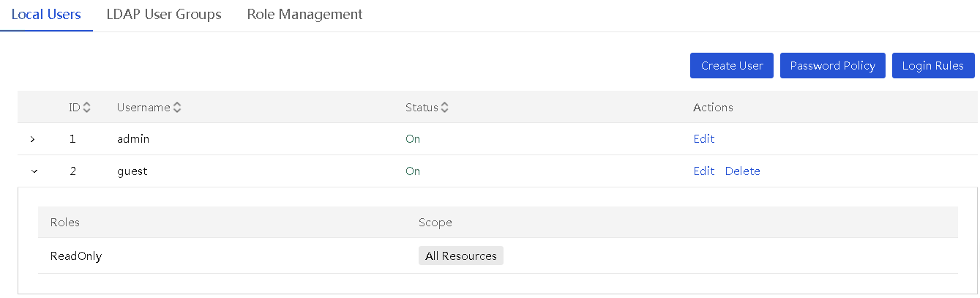The width and height of the screenshot is (980, 298).
Task: Sort the table by ID column
Action: click(x=87, y=108)
